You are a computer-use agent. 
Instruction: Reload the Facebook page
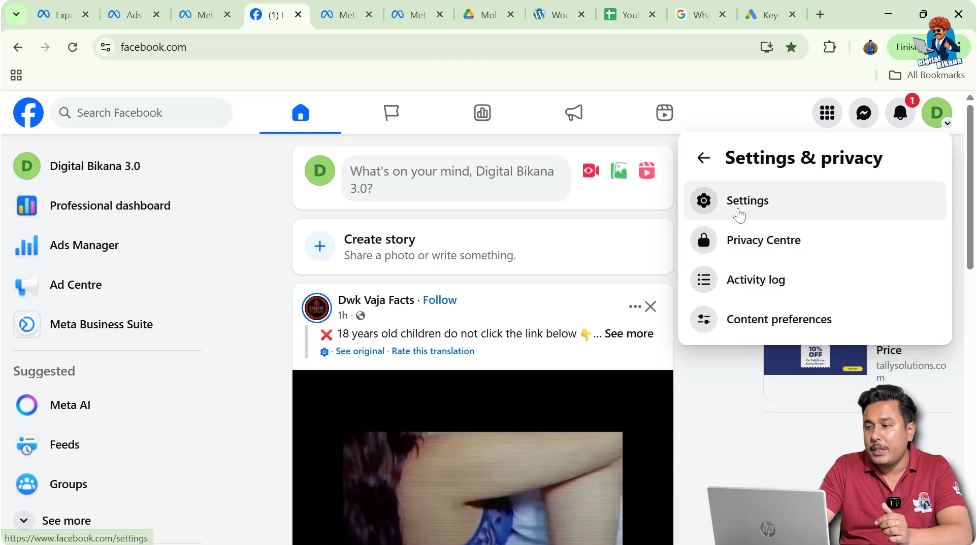point(72,47)
